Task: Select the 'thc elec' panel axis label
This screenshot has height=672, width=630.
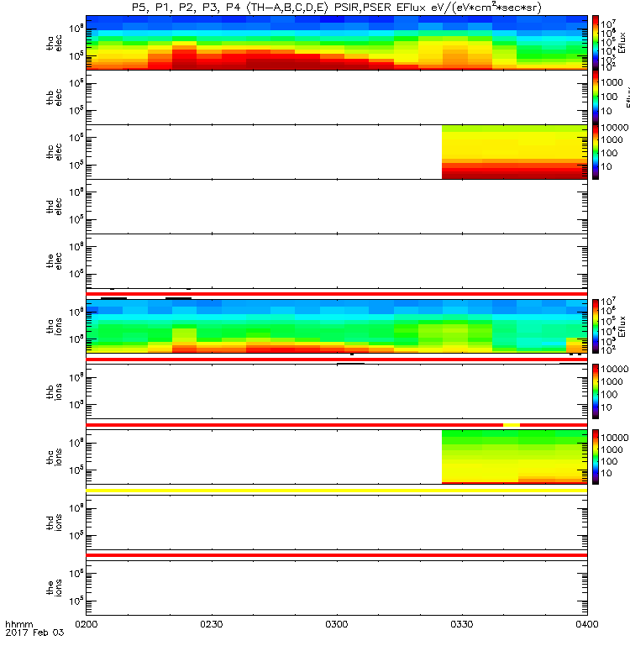Action: (54, 152)
